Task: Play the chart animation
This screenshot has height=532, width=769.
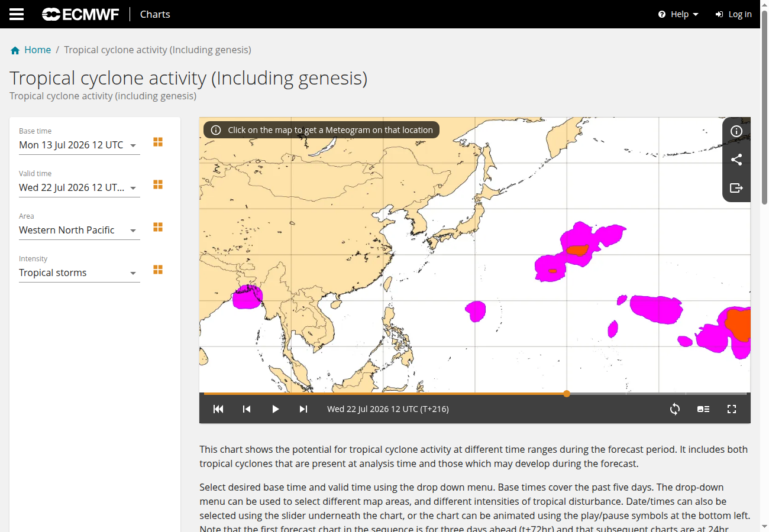Action: [x=275, y=409]
